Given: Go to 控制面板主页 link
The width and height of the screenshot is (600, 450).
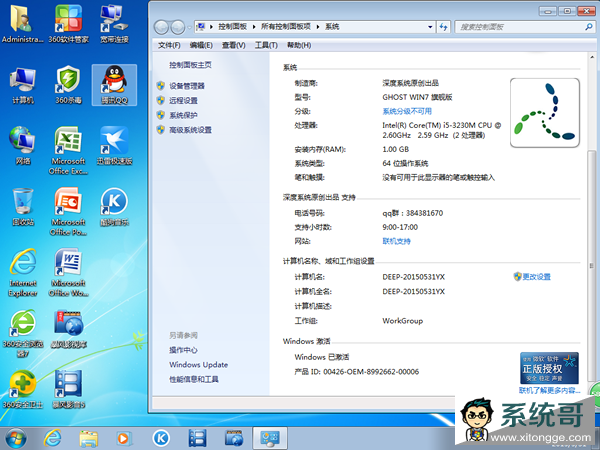Looking at the screenshot, I should (x=190, y=65).
